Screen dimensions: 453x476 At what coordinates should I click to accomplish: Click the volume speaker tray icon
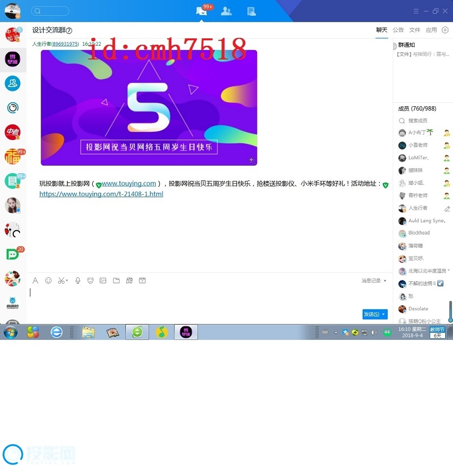374,332
